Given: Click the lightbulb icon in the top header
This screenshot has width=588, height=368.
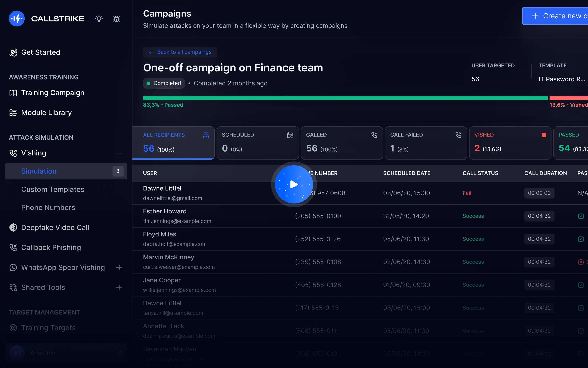Looking at the screenshot, I should [99, 18].
